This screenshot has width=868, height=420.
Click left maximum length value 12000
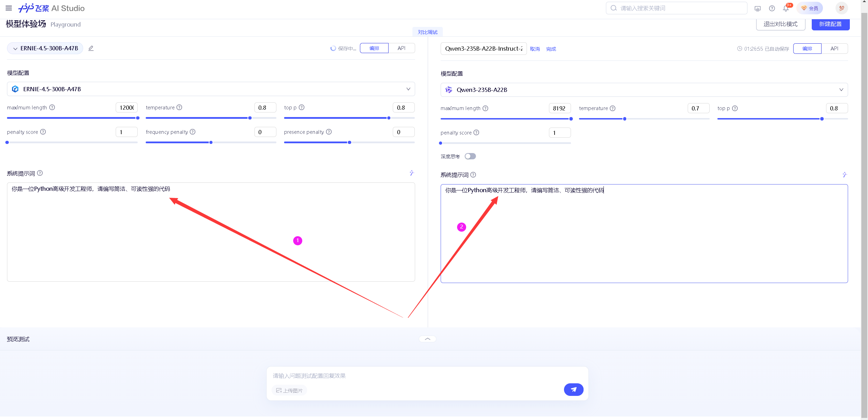pos(126,108)
